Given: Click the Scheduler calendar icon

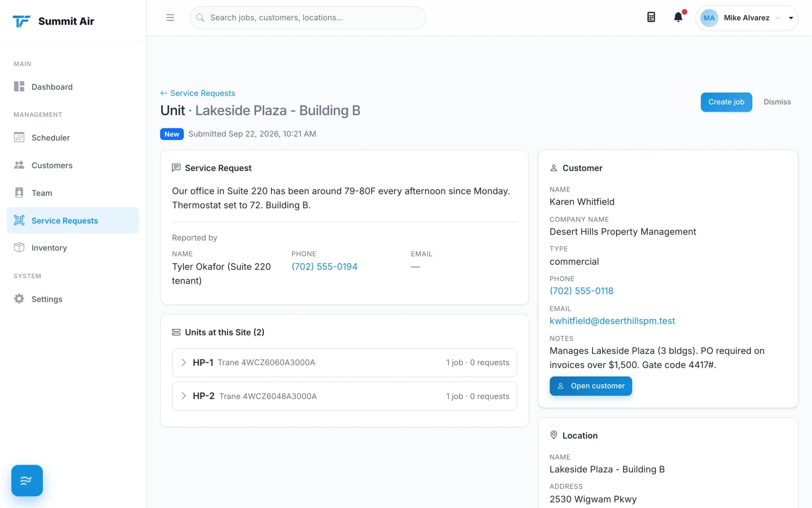Looking at the screenshot, I should pos(19,137).
